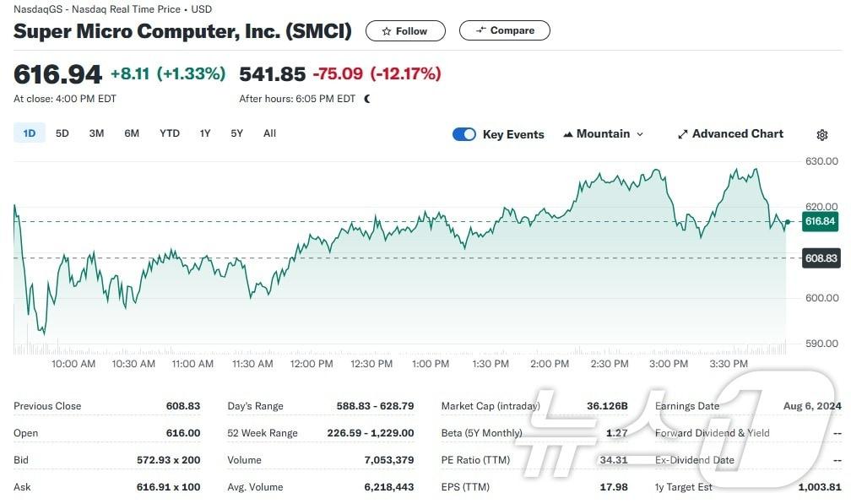Select the 1D time range tab
851x504 pixels.
tap(30, 133)
